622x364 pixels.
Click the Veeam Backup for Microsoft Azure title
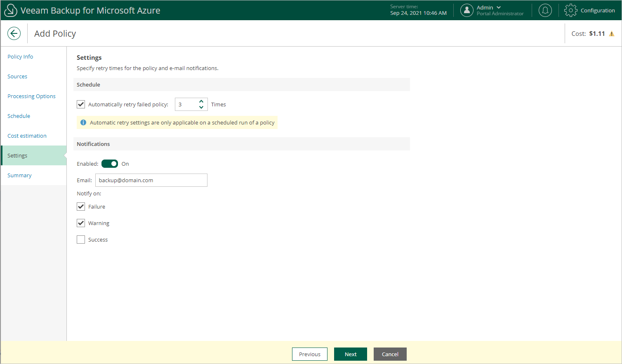[90, 10]
